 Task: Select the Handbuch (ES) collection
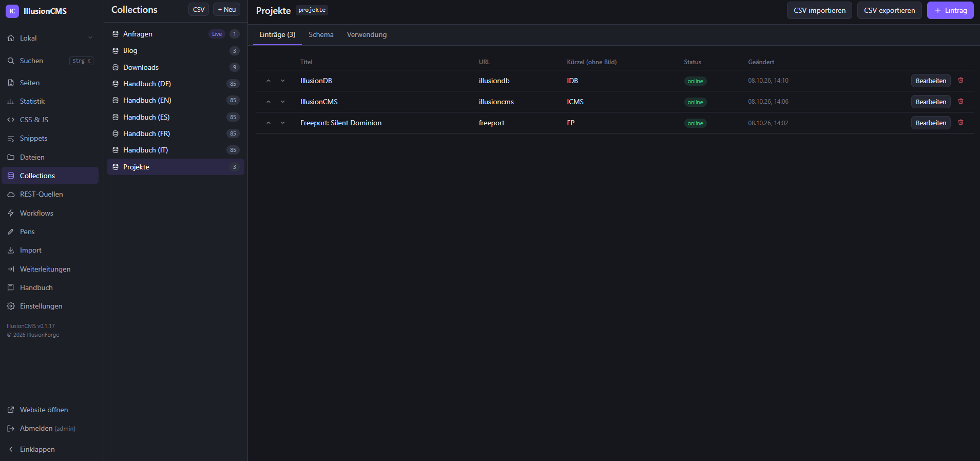[176, 117]
